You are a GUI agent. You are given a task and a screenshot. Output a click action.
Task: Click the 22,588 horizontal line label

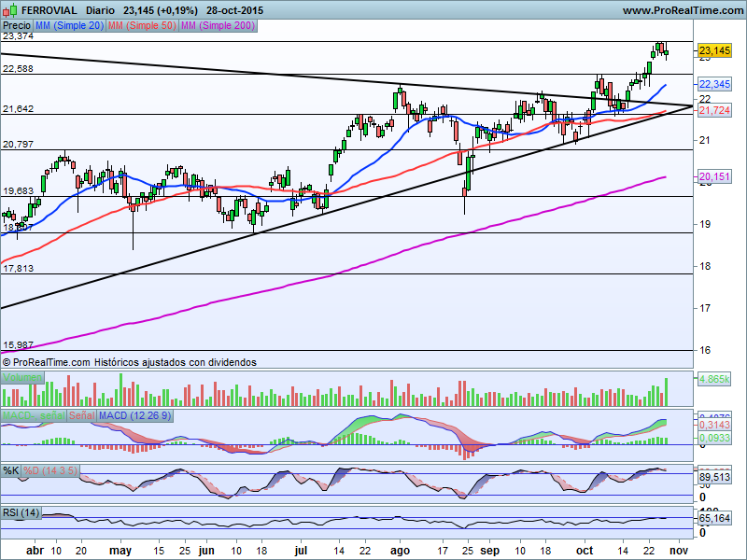click(18, 68)
